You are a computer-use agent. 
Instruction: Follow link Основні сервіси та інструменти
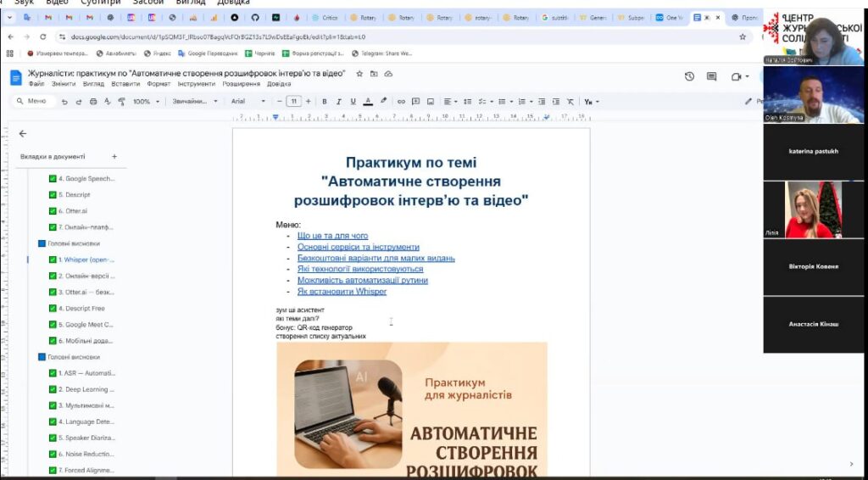click(359, 247)
